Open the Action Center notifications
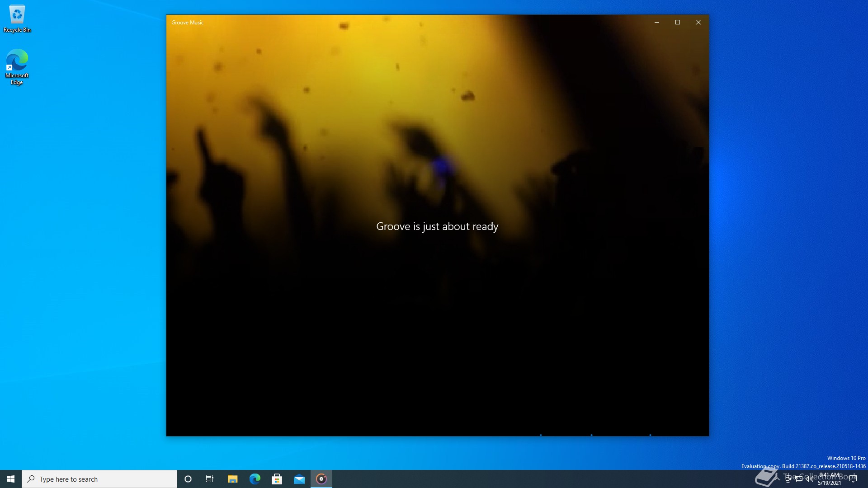 pyautogui.click(x=853, y=479)
